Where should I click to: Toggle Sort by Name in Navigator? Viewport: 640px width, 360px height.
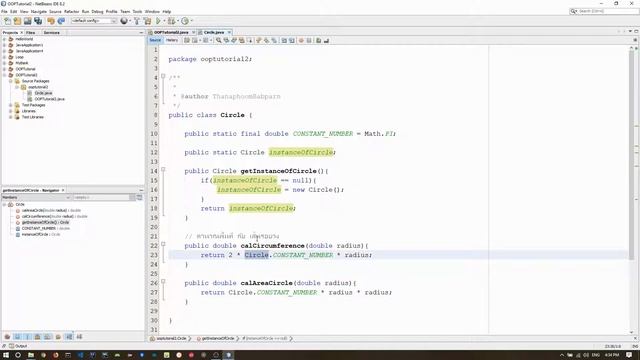click(69, 337)
